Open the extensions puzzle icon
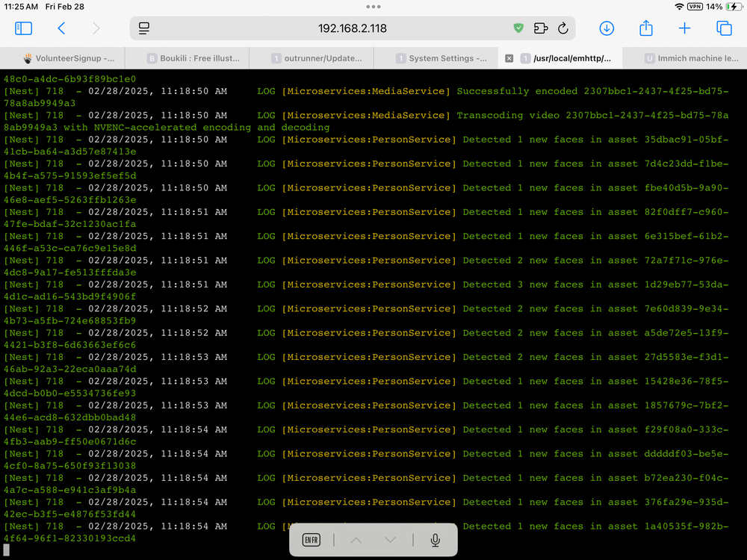The image size is (747, 560). click(541, 28)
